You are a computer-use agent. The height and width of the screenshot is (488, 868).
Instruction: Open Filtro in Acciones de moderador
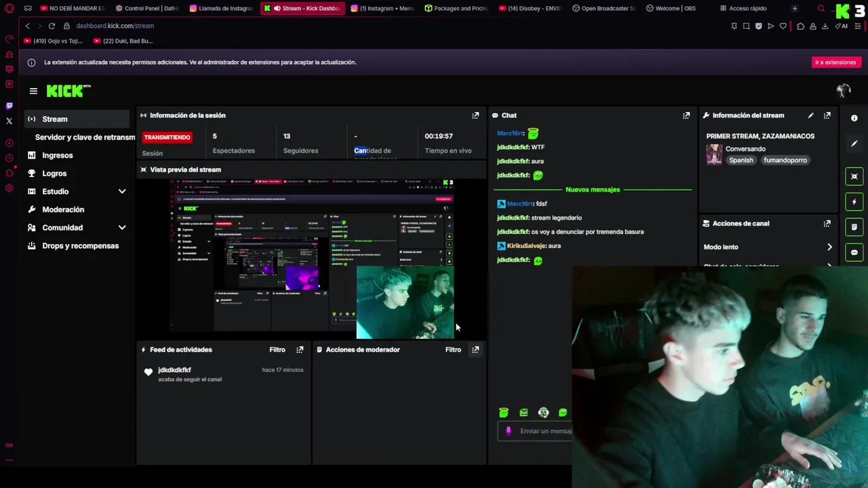pyautogui.click(x=453, y=350)
